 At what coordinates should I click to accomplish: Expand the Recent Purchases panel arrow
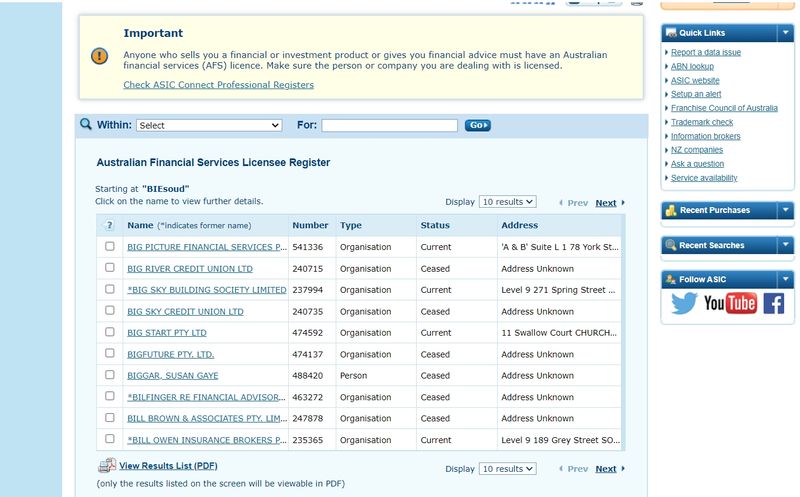click(x=785, y=210)
